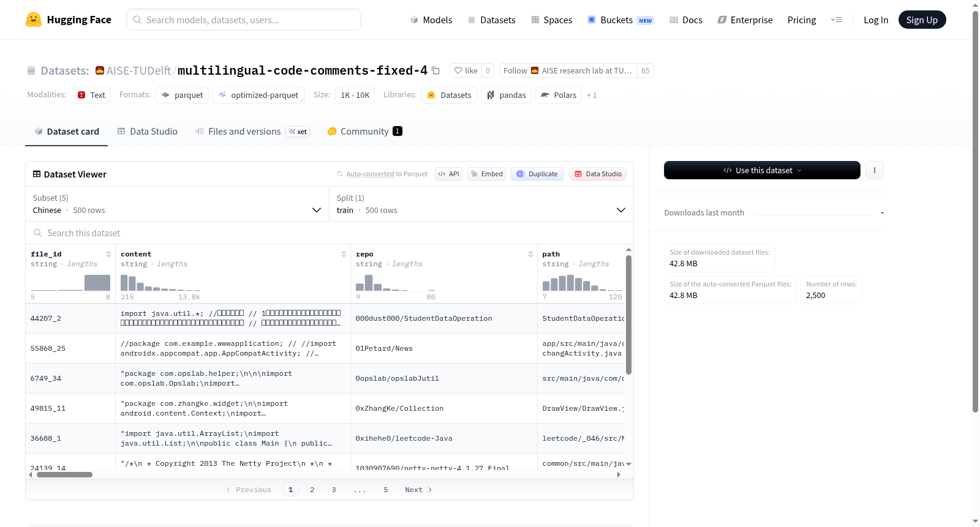980x527 pixels.
Task: Click the table's vertical scrollbar thumb
Action: (x=628, y=315)
